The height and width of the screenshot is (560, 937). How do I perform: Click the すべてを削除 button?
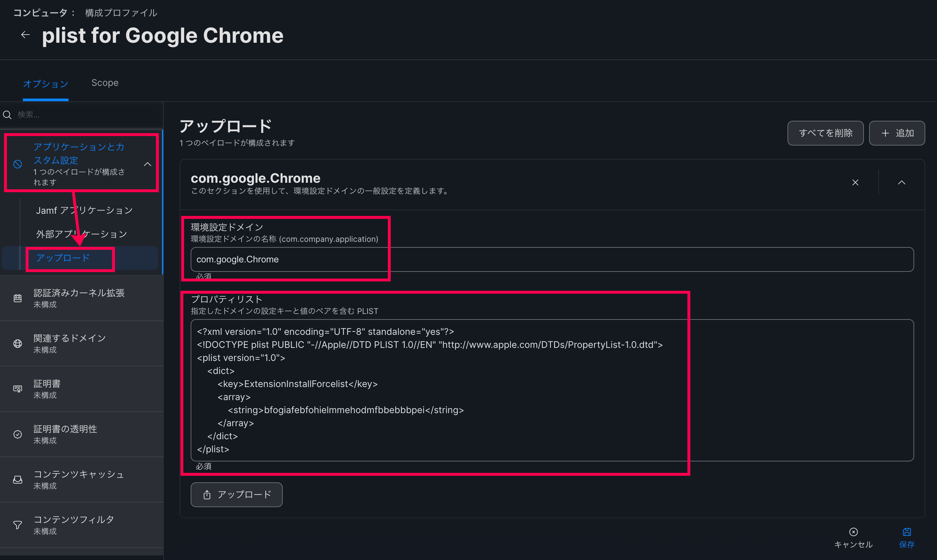[825, 133]
